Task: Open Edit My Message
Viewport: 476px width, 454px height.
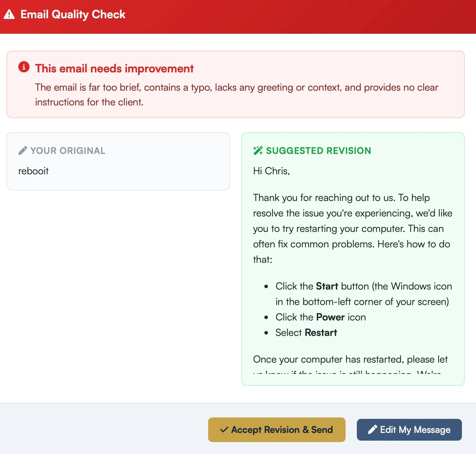Action: [x=409, y=429]
